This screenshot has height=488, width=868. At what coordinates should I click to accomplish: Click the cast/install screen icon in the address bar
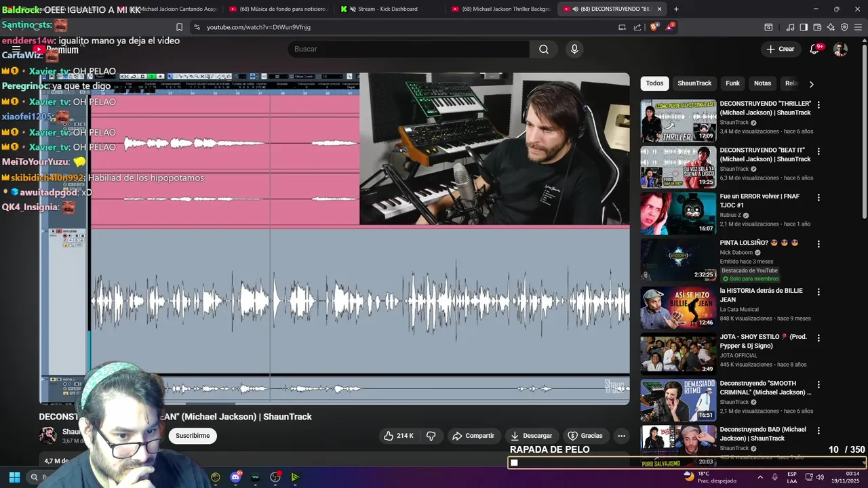[x=622, y=27]
